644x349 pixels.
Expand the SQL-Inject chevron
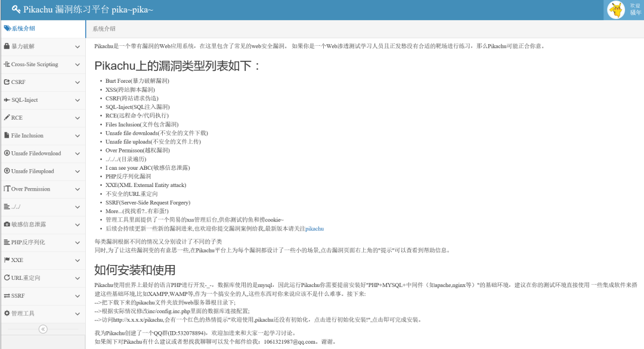click(x=77, y=101)
